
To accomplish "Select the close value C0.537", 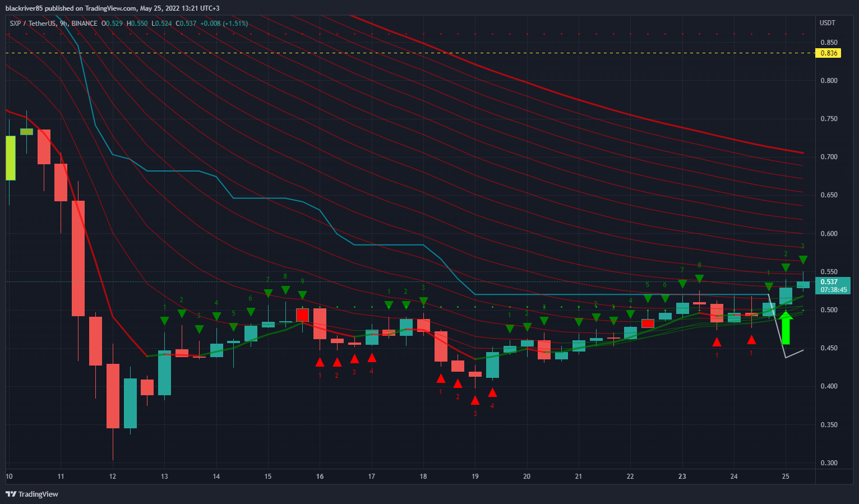I will point(186,24).
